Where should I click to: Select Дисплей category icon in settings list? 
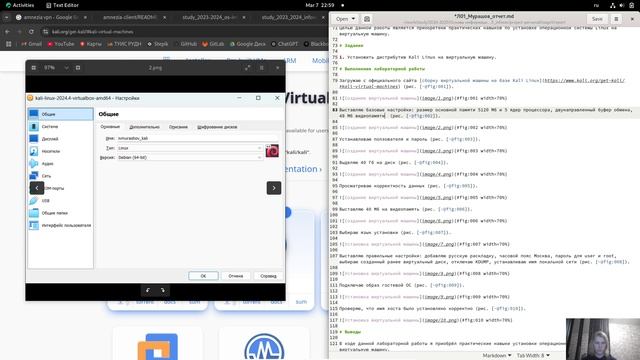tap(33, 139)
